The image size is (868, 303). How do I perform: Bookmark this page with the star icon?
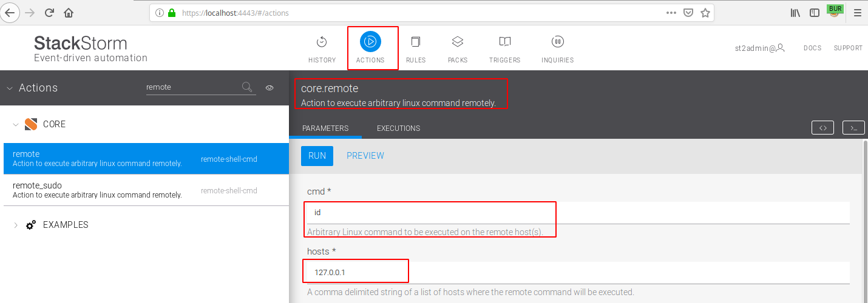point(705,12)
